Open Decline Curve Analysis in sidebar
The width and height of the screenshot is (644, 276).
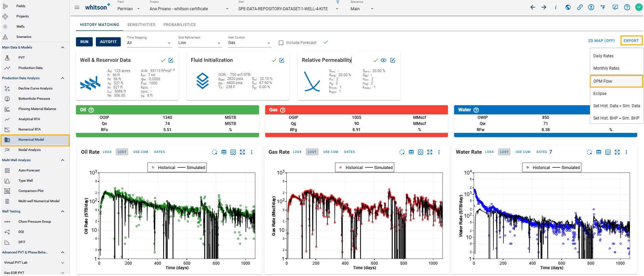tap(35, 88)
